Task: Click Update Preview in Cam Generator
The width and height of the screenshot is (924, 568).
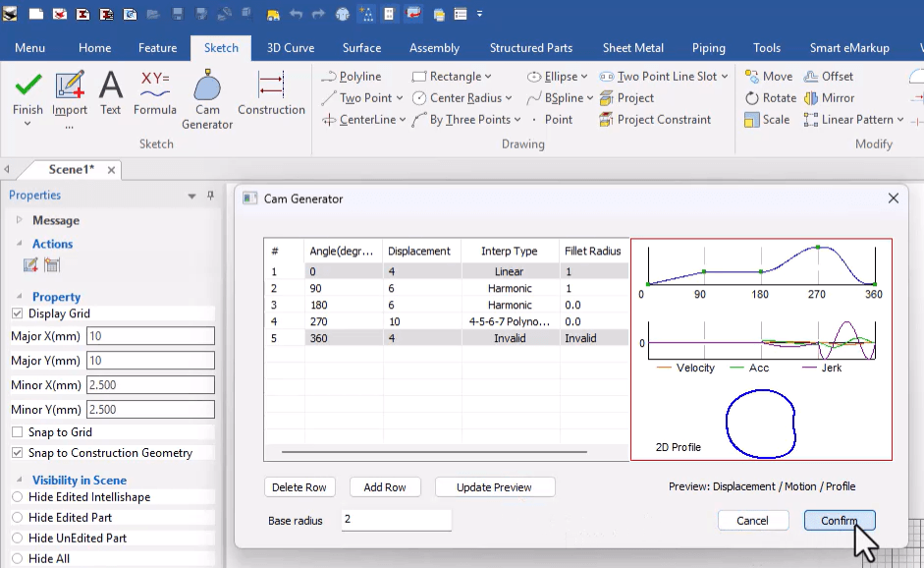Action: (x=495, y=486)
